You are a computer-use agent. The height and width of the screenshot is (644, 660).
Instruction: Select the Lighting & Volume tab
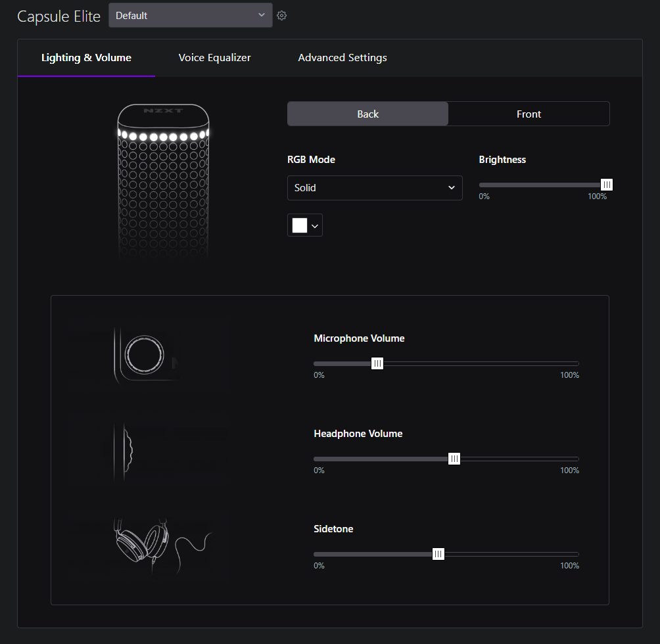tap(86, 58)
